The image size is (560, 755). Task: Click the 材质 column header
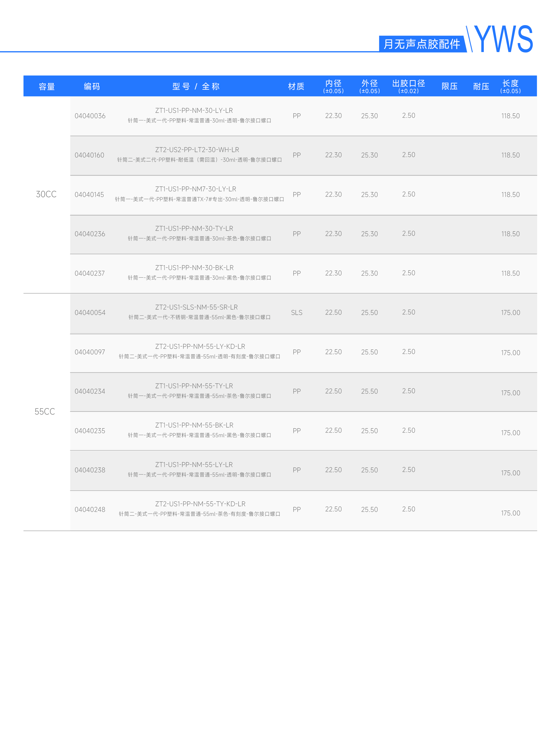[296, 87]
